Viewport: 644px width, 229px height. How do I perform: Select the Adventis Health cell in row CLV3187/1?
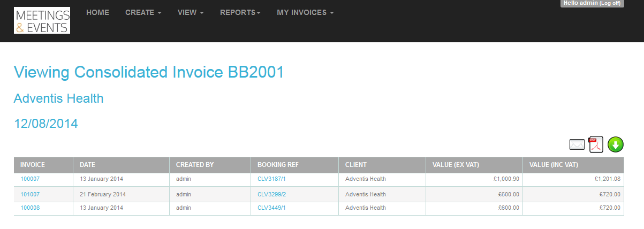[x=382, y=179]
